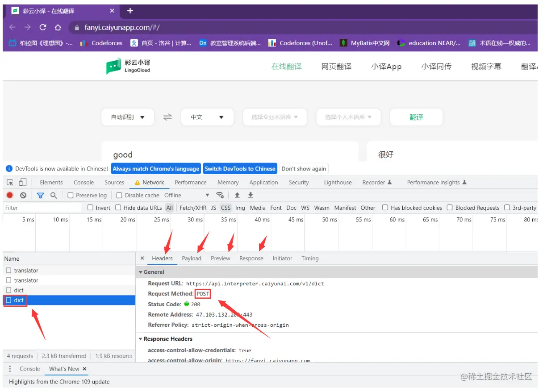
Task: Open the 柏拉图《理想国》 bookmark
Action: (41, 43)
